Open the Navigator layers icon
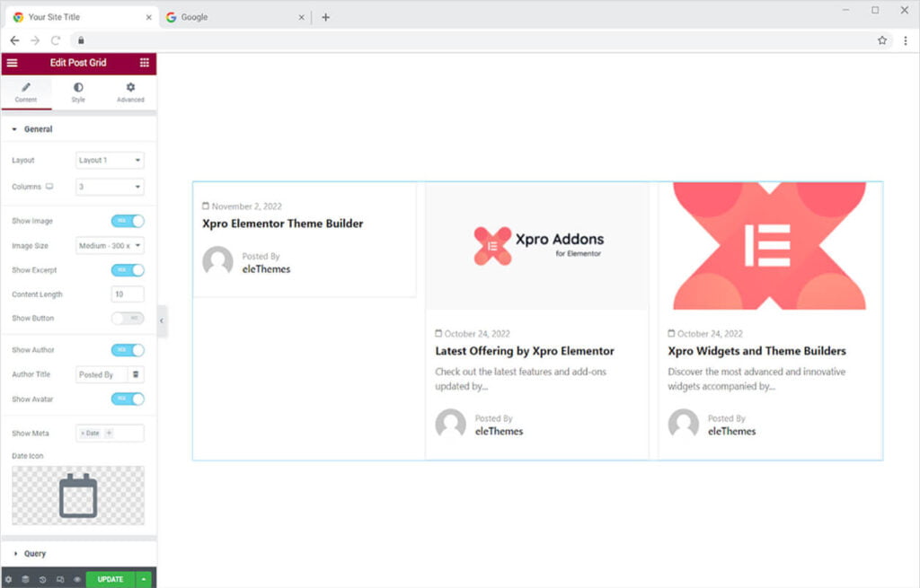 point(26,579)
